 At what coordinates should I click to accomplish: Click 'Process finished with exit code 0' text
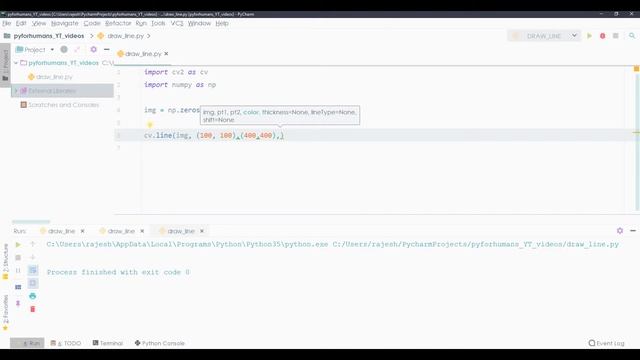click(x=118, y=272)
